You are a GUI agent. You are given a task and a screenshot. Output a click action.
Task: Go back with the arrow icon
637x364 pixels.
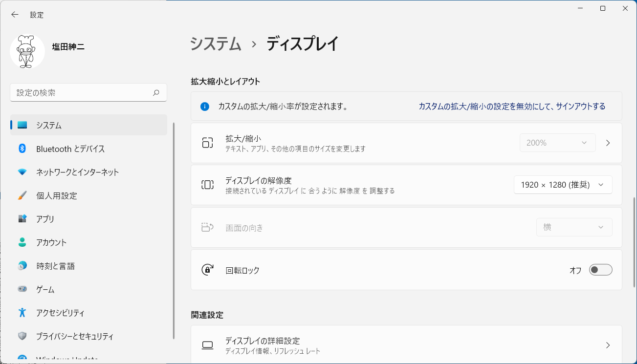[15, 15]
